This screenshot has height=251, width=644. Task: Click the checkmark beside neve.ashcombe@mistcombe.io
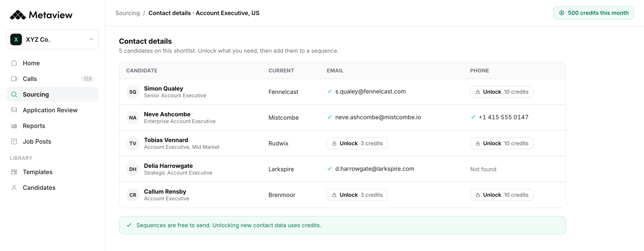(329, 117)
